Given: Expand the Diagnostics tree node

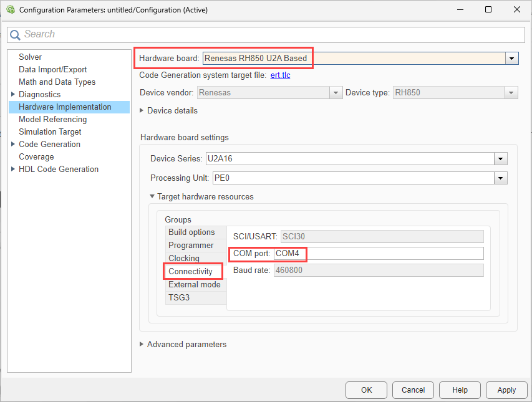Looking at the screenshot, I should pyautogui.click(x=13, y=95).
